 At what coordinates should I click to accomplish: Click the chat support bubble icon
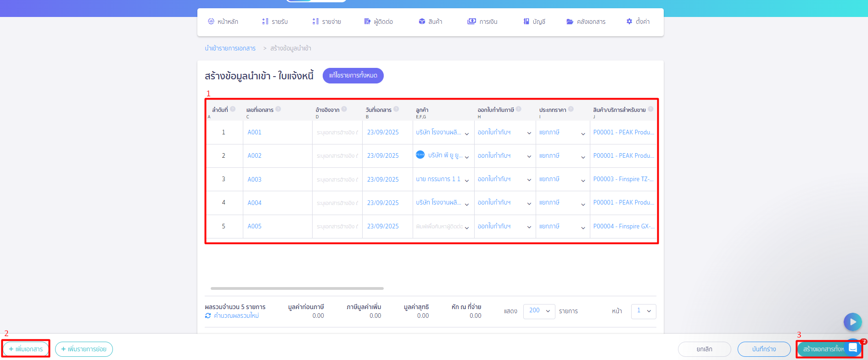(x=852, y=348)
